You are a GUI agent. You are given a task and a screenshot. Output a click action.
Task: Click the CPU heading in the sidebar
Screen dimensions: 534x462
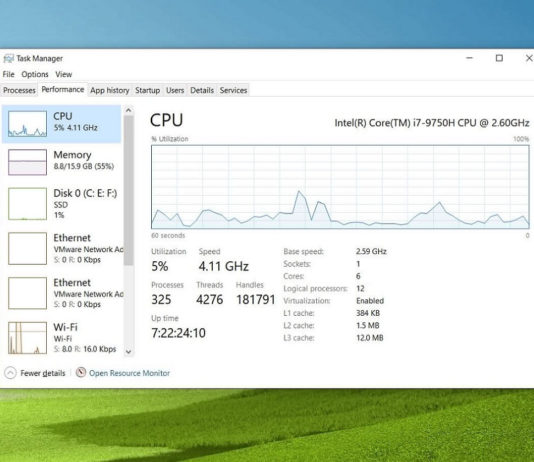[63, 116]
